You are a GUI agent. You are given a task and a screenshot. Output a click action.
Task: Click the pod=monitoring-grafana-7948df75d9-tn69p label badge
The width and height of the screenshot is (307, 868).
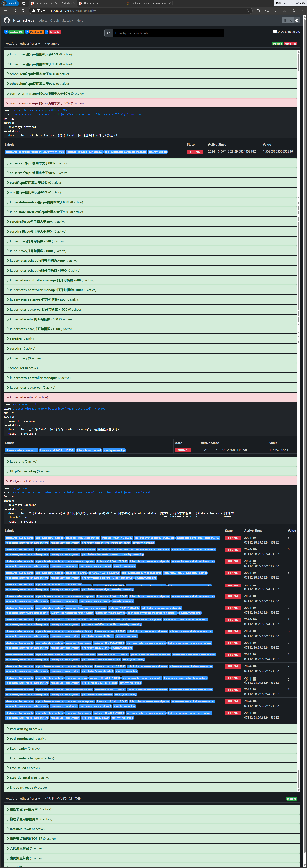click(108, 578)
